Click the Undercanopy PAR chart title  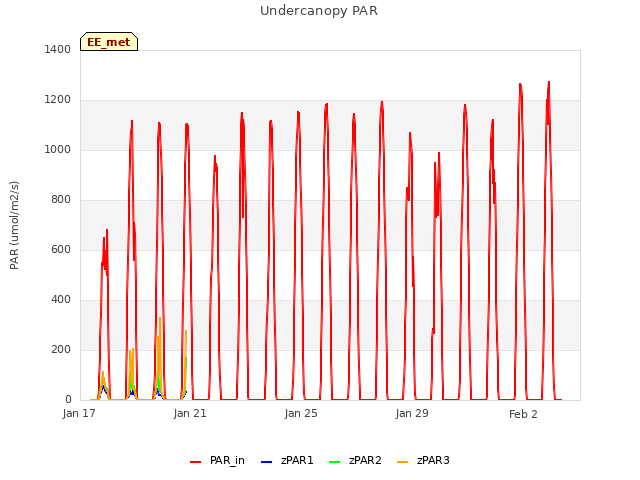319,11
